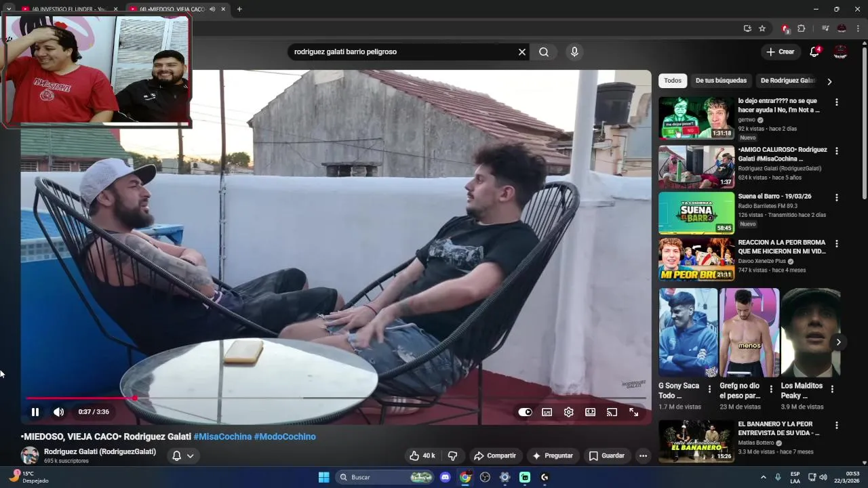This screenshot has height=488, width=868.
Task: Start voice search with microphone
Action: tap(574, 52)
